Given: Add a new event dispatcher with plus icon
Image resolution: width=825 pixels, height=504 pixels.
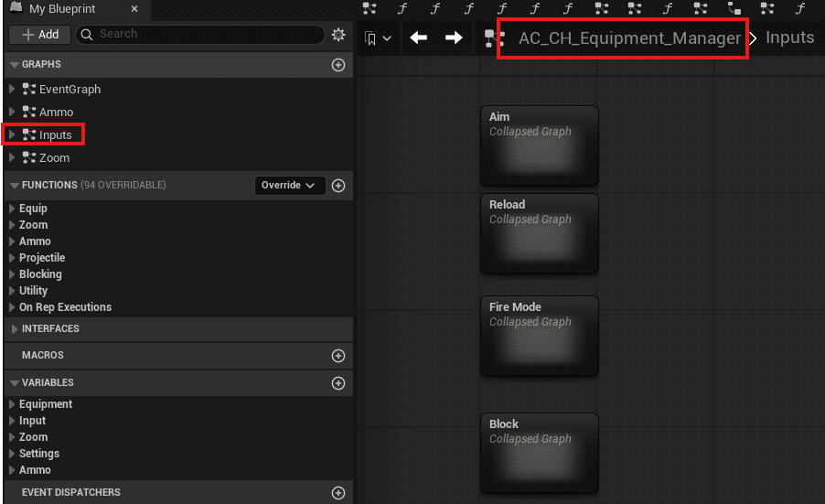Looking at the screenshot, I should click(338, 493).
